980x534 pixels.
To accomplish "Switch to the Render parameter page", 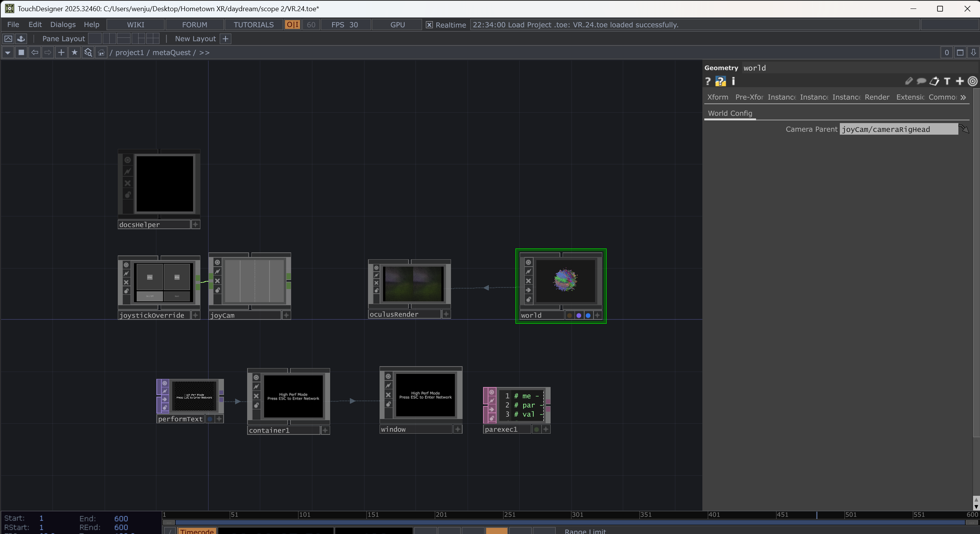I will 877,97.
